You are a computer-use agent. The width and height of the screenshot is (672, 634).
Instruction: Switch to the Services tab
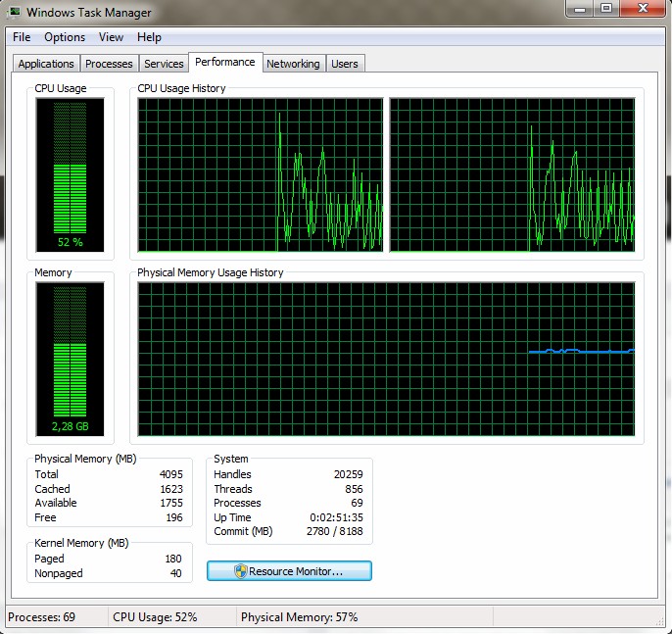tap(164, 64)
